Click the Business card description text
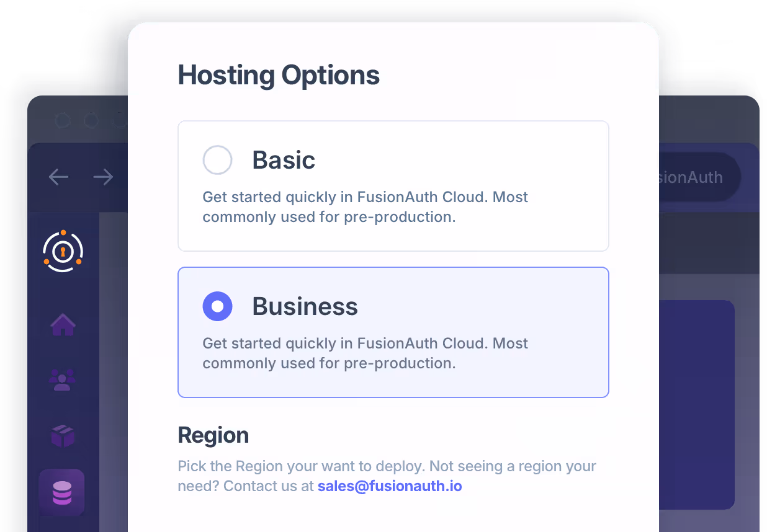The width and height of the screenshot is (767, 532). [366, 353]
